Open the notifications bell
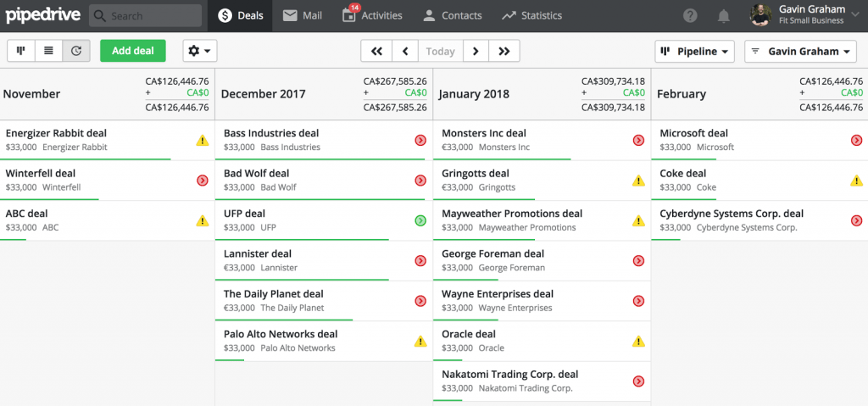 point(723,16)
